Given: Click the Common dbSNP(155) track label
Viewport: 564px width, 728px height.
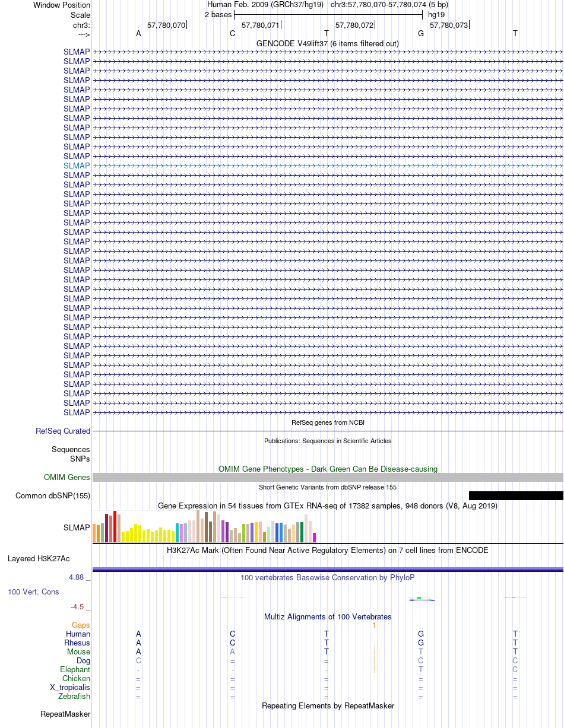Looking at the screenshot, I should [53, 496].
